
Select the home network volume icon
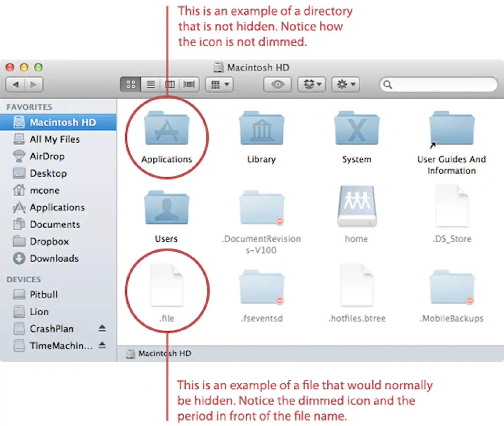(357, 206)
